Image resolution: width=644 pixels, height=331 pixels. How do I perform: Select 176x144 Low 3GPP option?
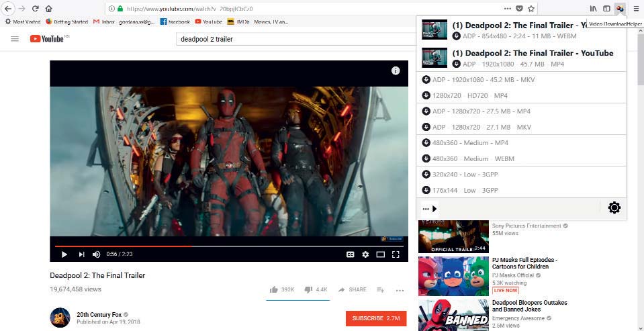tap(522, 191)
